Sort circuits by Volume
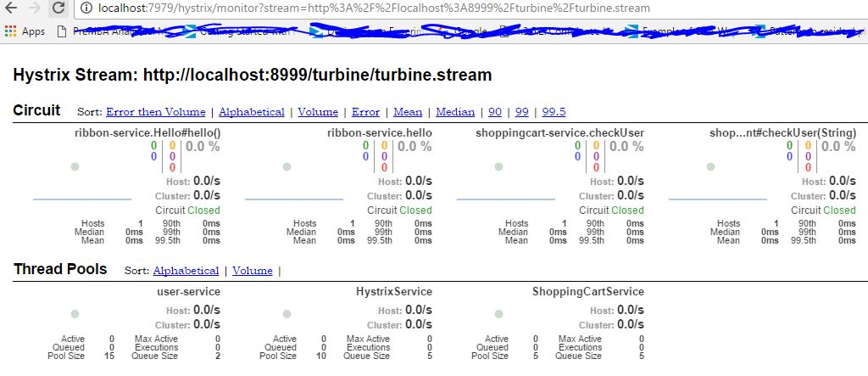 318,112
